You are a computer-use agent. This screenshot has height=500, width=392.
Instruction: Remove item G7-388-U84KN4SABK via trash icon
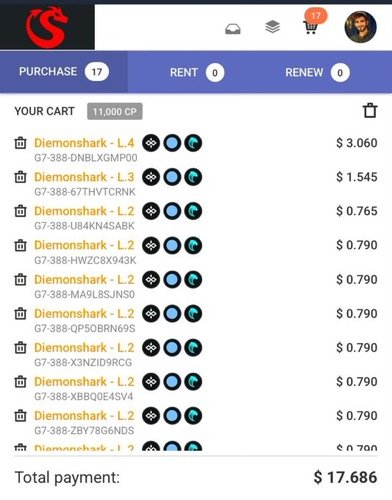coord(20,211)
